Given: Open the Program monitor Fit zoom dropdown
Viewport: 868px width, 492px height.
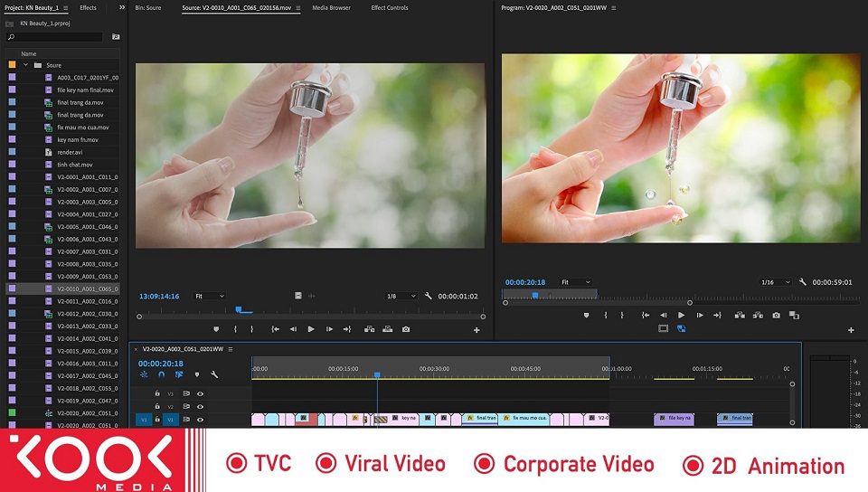Looking at the screenshot, I should [x=575, y=282].
